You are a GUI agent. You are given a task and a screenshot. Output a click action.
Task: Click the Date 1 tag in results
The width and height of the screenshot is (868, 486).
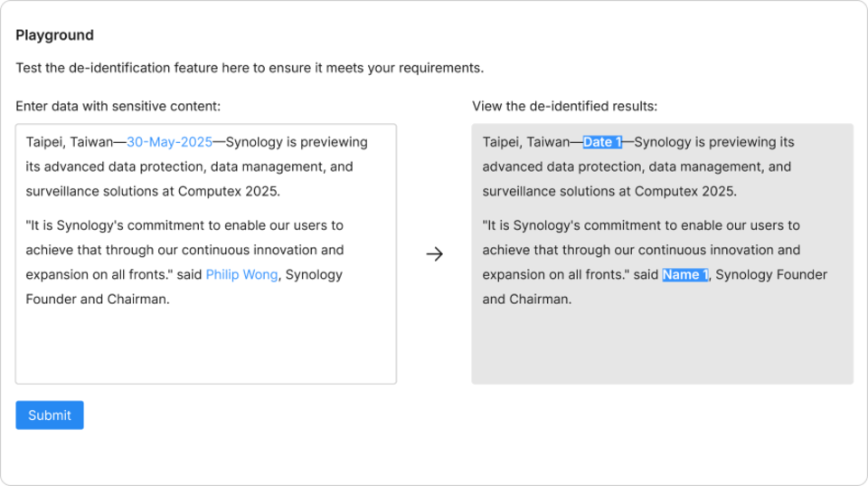point(602,142)
